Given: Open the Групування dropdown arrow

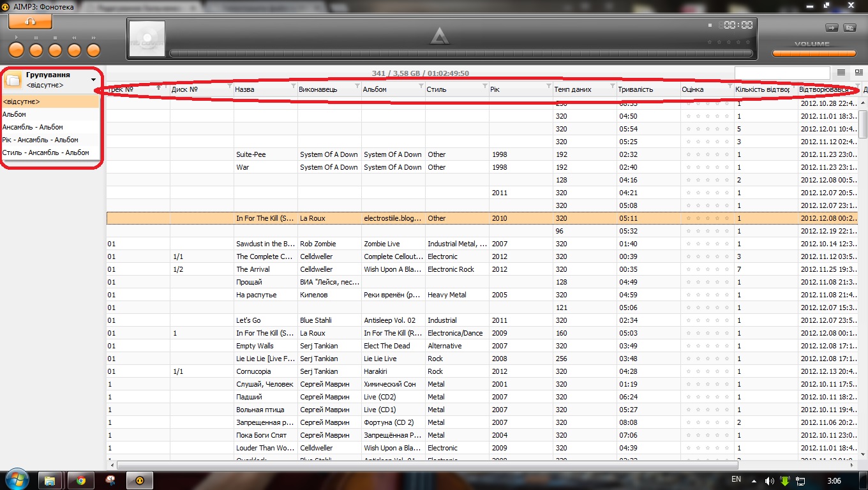Looking at the screenshot, I should (94, 80).
